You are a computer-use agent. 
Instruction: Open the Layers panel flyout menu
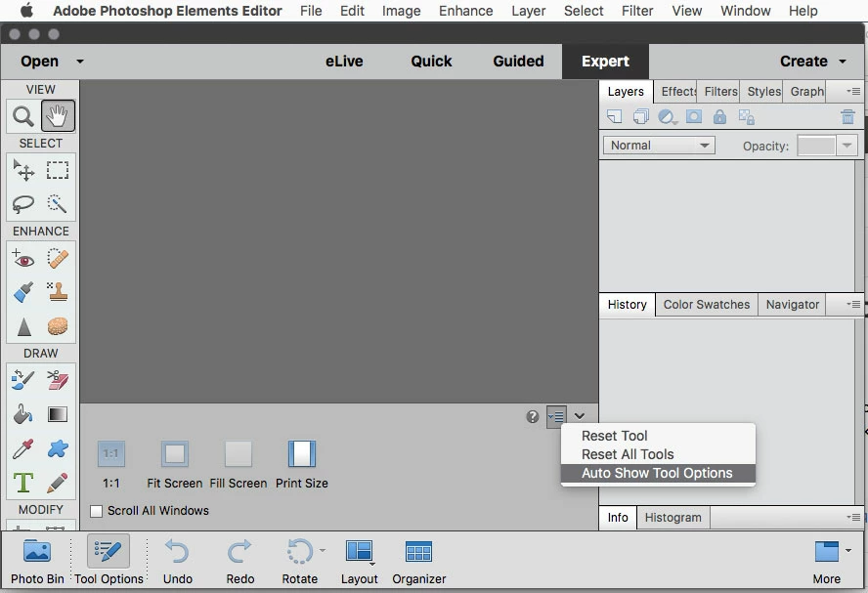pyautogui.click(x=853, y=91)
